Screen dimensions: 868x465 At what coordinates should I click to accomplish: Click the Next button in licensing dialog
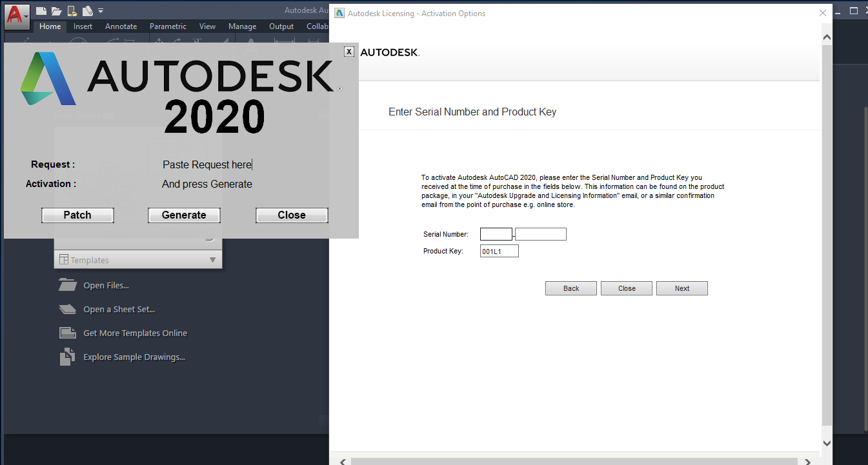682,288
